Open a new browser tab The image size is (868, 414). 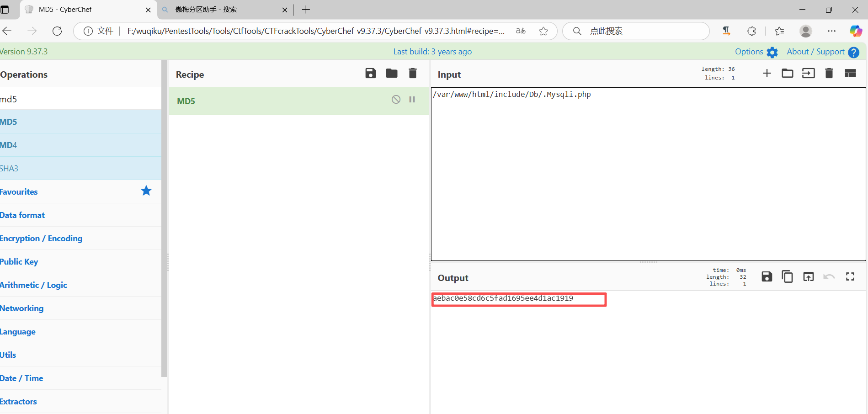pyautogui.click(x=306, y=10)
